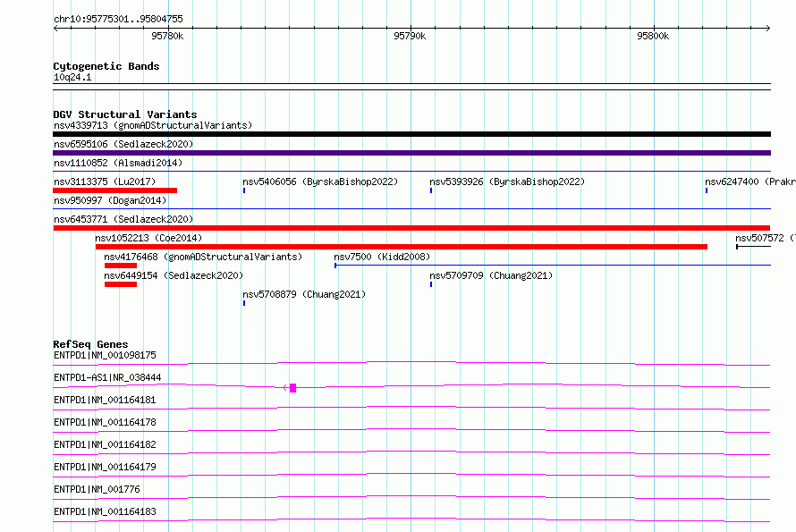The width and height of the screenshot is (796, 532).
Task: Select the ENTPD1|NM_001164182 transcript label
Action: tap(105, 444)
